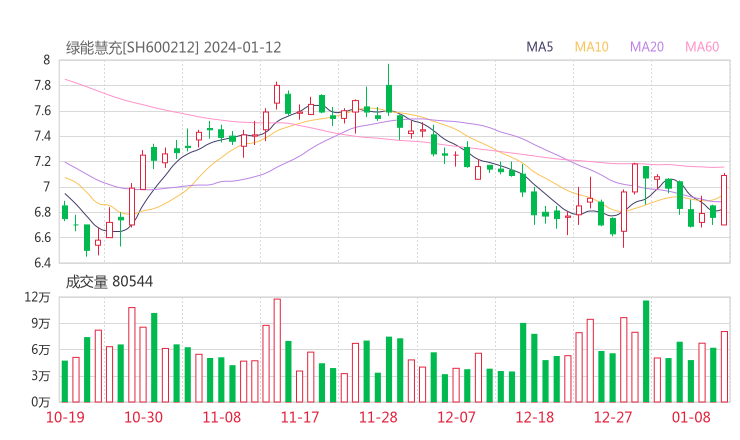Click the price axis value 6.8
The image size is (740, 440).
click(x=42, y=212)
